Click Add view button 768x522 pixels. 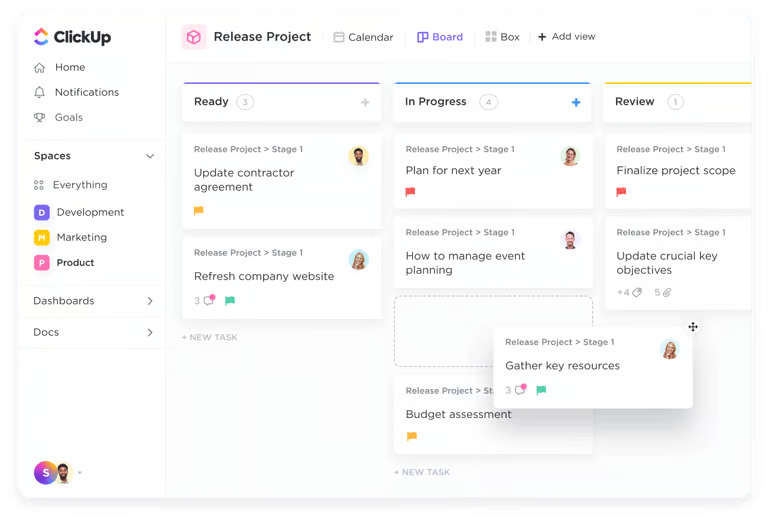coord(566,37)
